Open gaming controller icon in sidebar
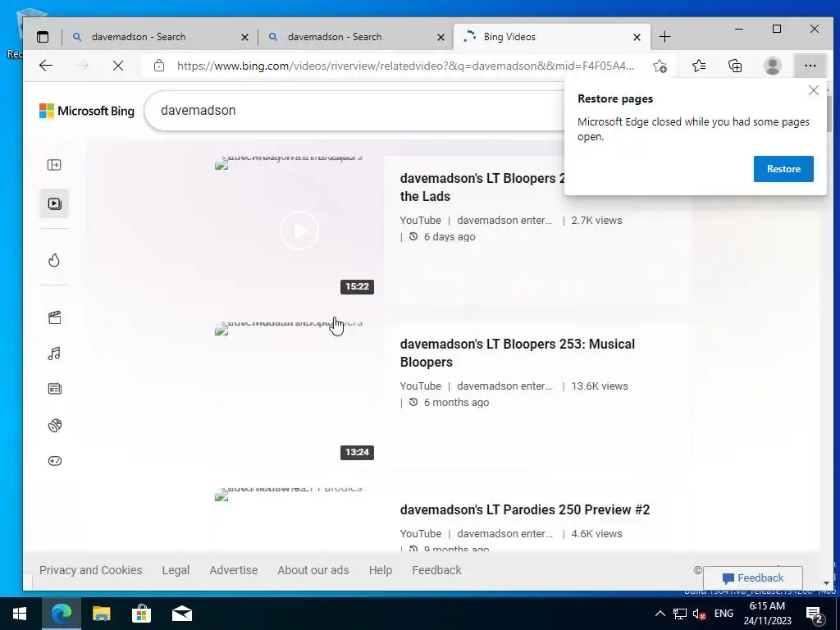 (x=54, y=461)
